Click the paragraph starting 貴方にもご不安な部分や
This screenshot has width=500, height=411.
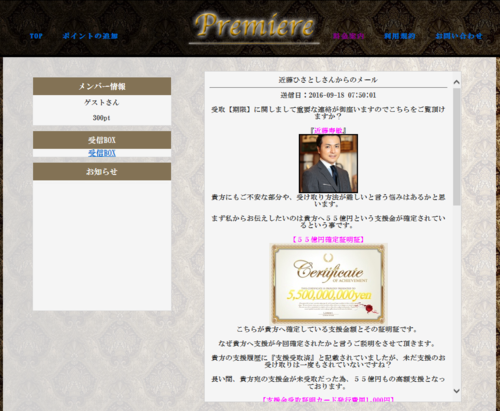point(328,200)
